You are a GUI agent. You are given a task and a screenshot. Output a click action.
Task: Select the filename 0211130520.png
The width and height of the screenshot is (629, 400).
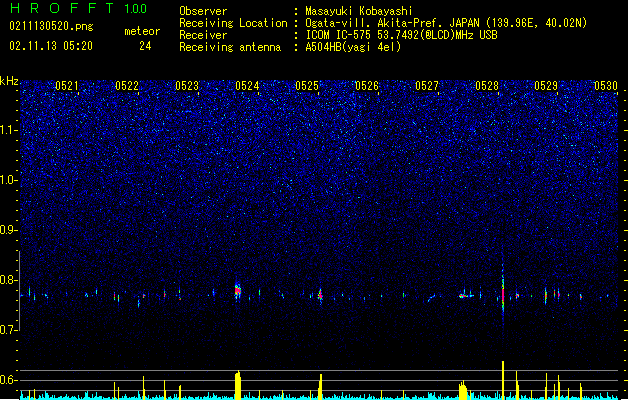point(51,26)
